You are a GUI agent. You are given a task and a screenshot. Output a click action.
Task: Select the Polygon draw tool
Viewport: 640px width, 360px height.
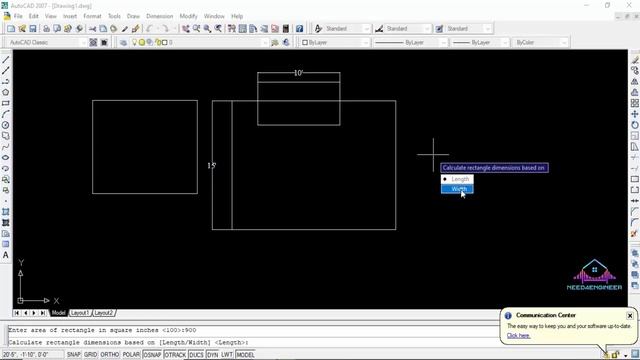6,92
